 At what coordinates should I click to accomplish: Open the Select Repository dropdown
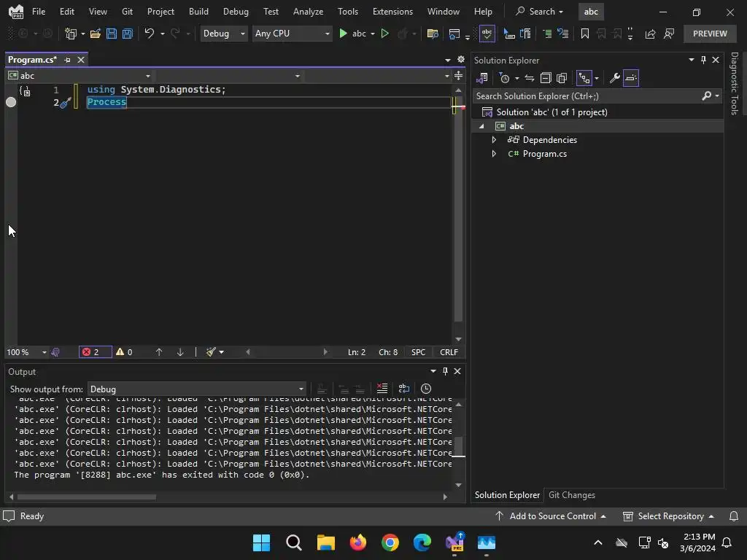click(x=669, y=516)
